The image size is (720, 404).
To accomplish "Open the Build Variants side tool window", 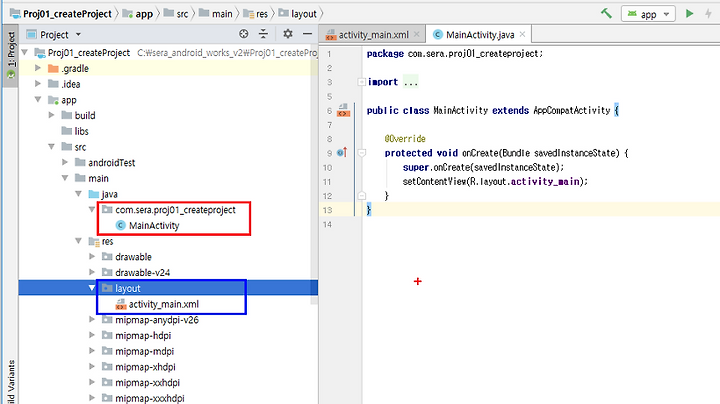I will tap(11, 382).
